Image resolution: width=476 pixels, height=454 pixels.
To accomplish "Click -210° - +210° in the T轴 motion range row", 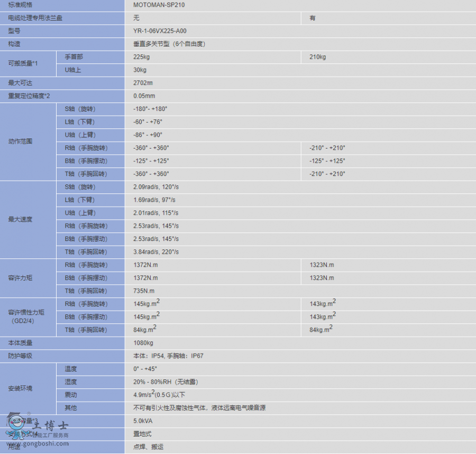I will 327,174.
